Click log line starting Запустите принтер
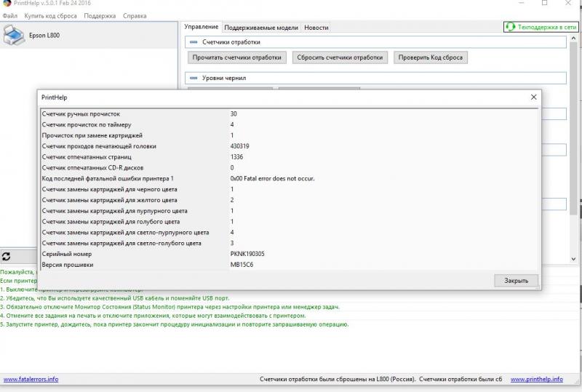The height and width of the screenshot is (392, 582). point(175,324)
